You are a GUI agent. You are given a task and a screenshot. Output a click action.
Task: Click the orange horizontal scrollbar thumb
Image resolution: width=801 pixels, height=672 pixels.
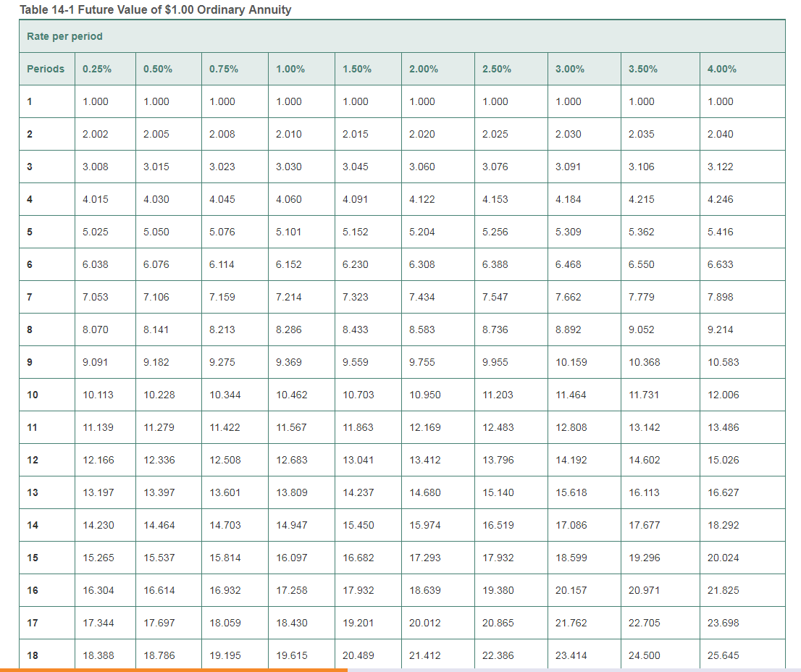click(x=174, y=669)
